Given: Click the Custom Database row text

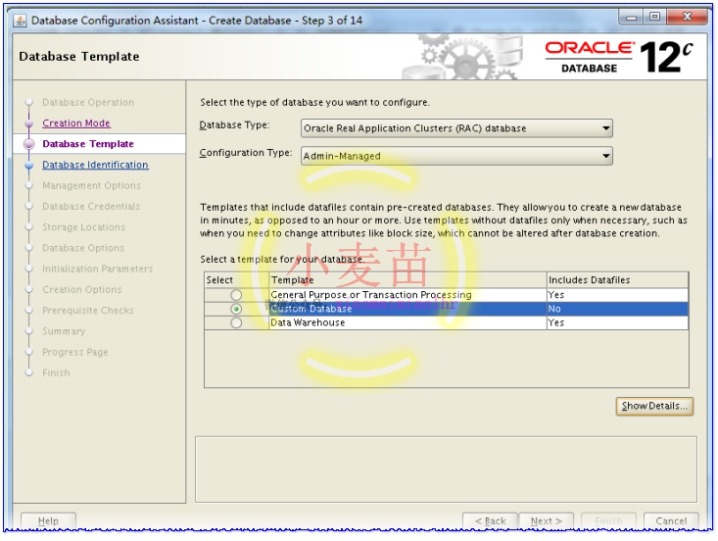Looking at the screenshot, I should click(x=311, y=309).
